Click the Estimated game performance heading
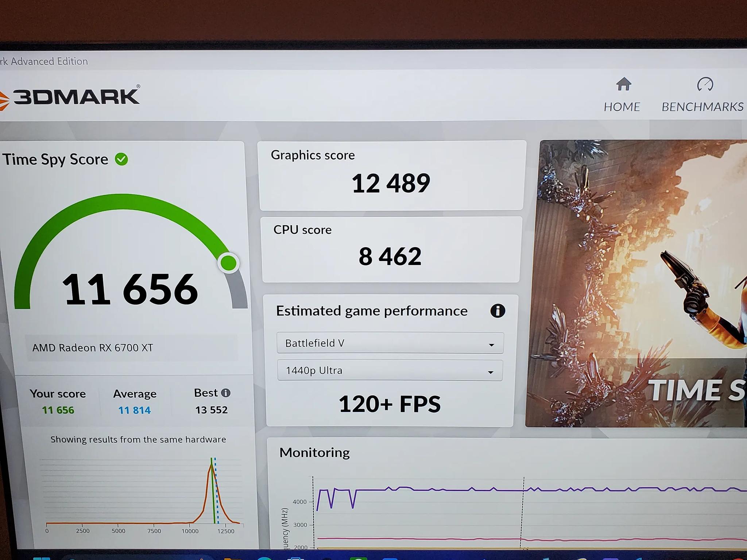This screenshot has width=747, height=560. point(372,311)
